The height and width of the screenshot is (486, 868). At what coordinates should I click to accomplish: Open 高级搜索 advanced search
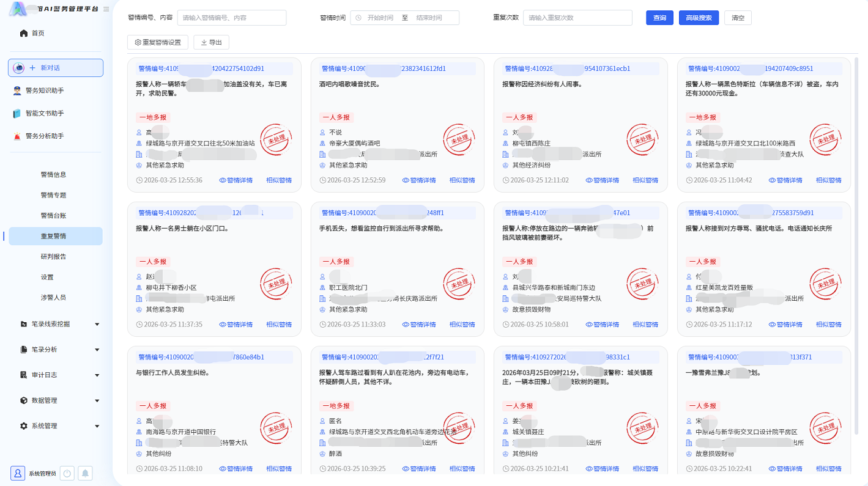[x=698, y=18]
